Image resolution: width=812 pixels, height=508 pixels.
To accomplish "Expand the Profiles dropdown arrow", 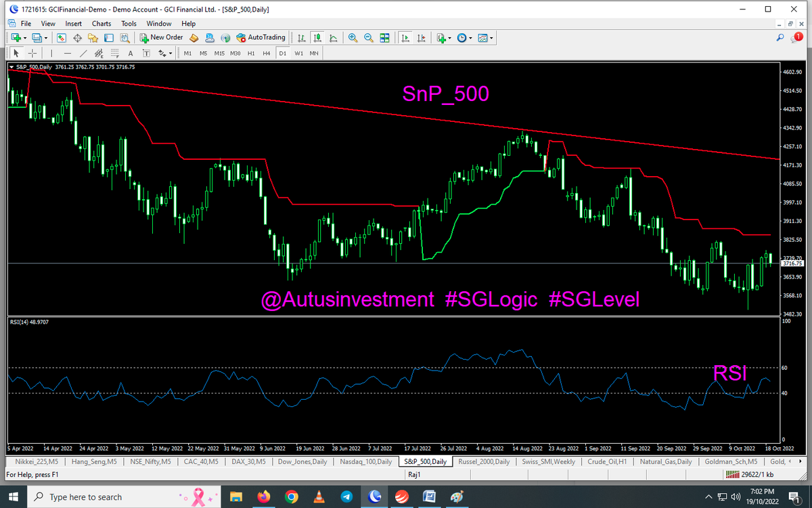I will tap(46, 38).
